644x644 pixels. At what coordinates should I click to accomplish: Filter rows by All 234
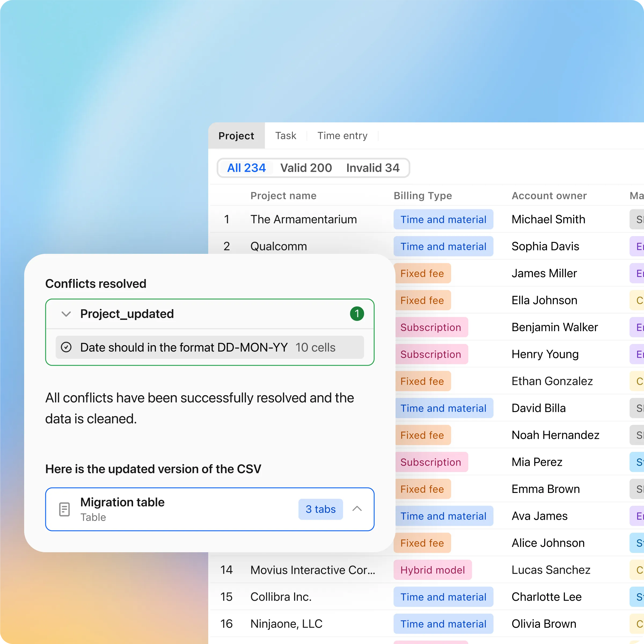click(246, 168)
